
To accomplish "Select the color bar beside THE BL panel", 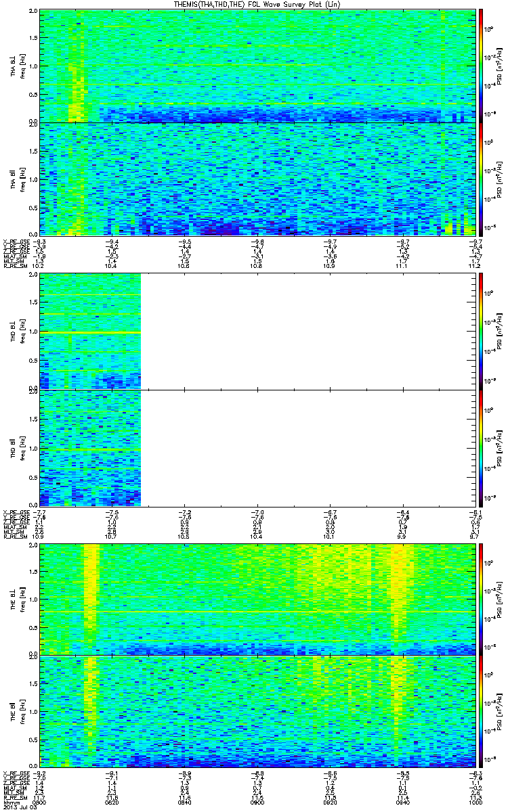I will coord(482,599).
